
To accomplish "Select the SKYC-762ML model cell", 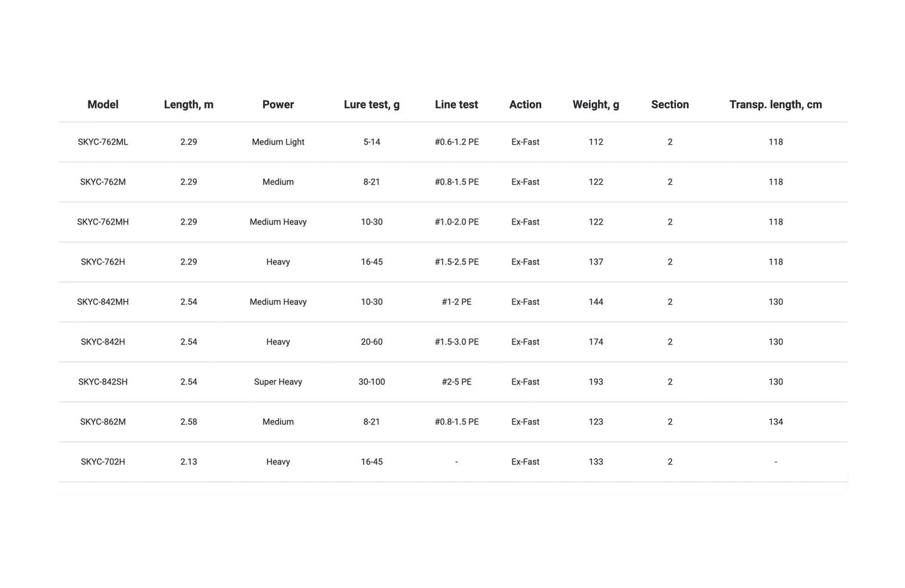I will point(103,142).
